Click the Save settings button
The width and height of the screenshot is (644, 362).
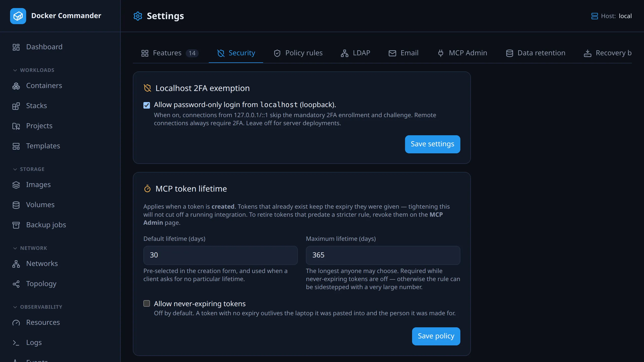click(x=432, y=144)
